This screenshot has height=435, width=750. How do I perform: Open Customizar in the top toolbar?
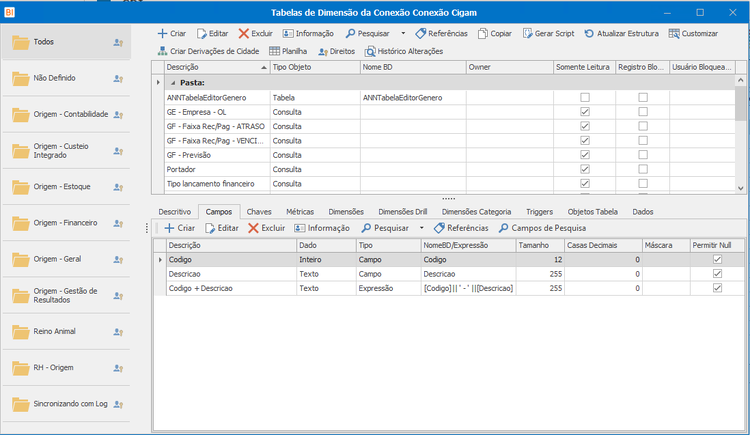click(x=693, y=33)
